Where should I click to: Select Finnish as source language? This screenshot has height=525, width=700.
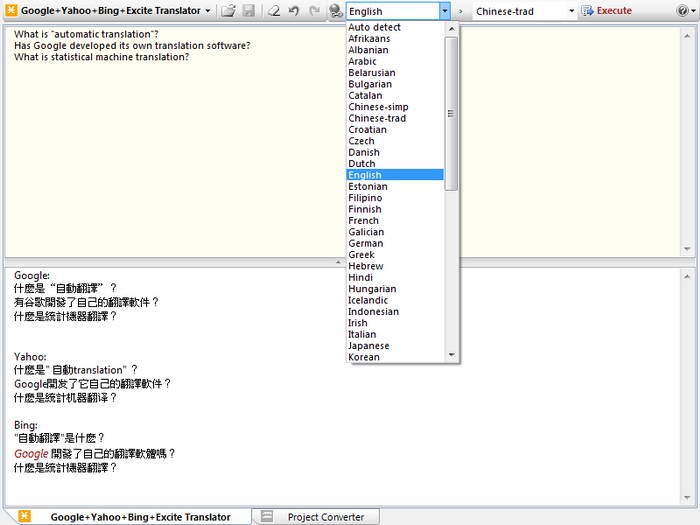tap(395, 209)
